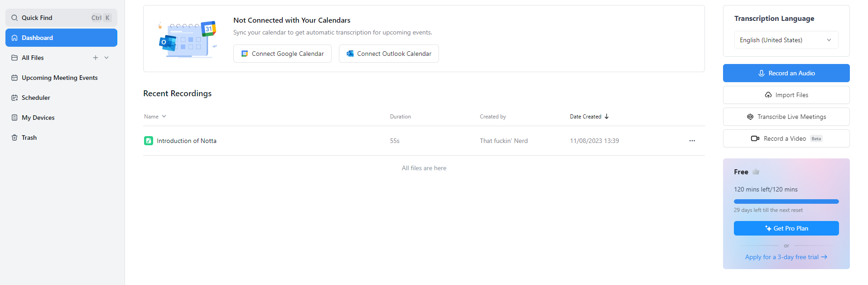Click the All Files folder icon
The width and height of the screenshot is (868, 285).
[x=14, y=58]
